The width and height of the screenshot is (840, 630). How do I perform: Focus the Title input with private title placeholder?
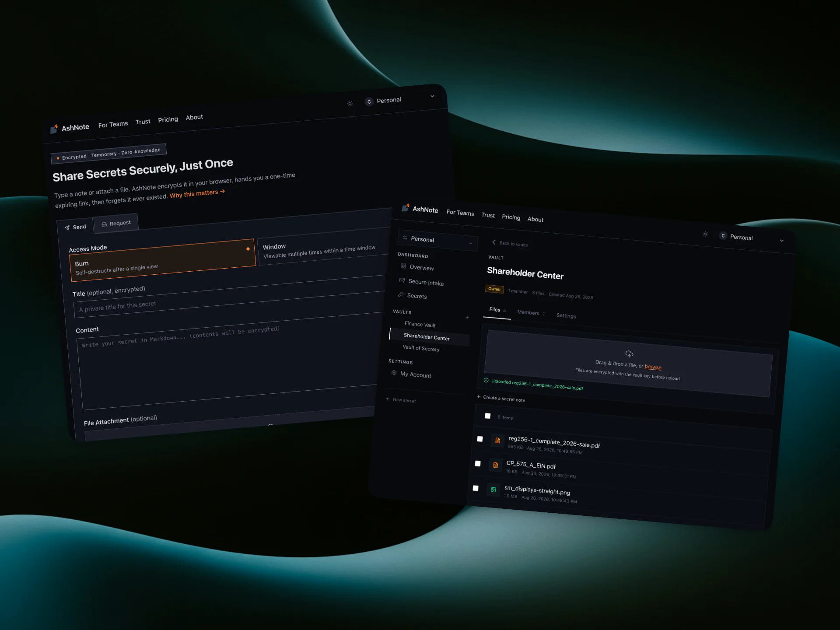click(x=229, y=304)
